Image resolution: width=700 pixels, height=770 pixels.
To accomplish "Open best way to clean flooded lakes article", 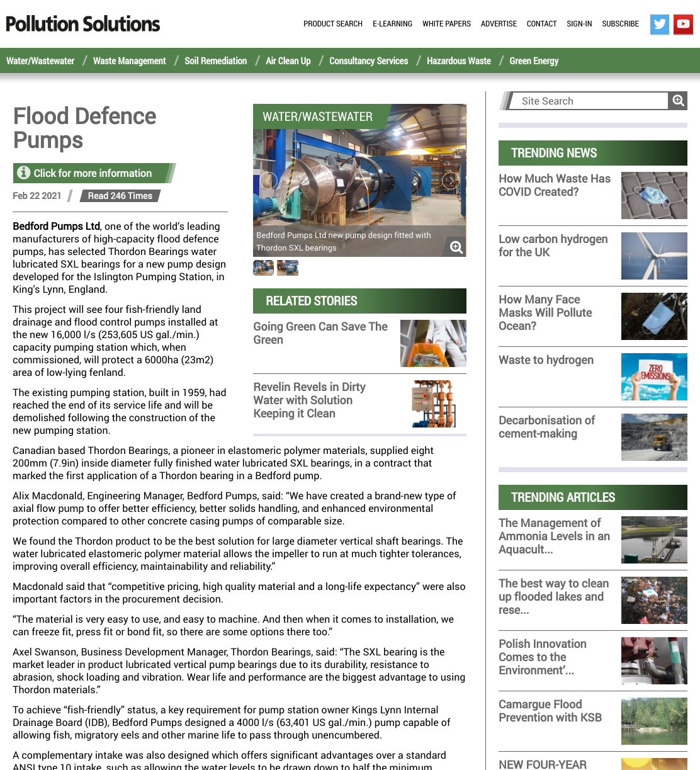I will [554, 597].
